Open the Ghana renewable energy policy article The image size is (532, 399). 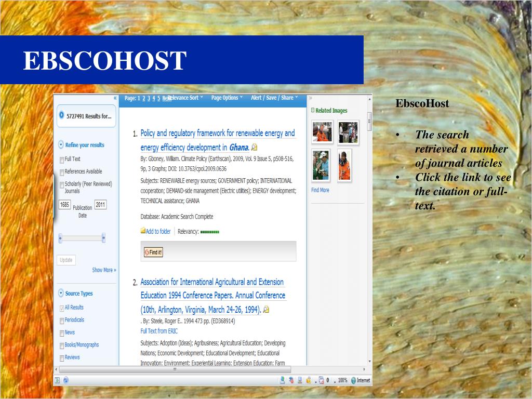click(x=218, y=140)
